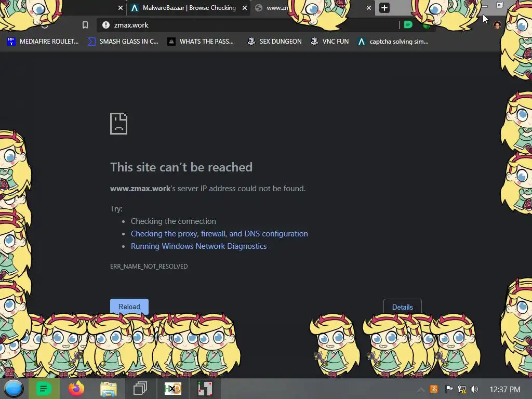Image resolution: width=532 pixels, height=399 pixels.
Task: Launch Firefox from the taskbar
Action: [x=76, y=389]
